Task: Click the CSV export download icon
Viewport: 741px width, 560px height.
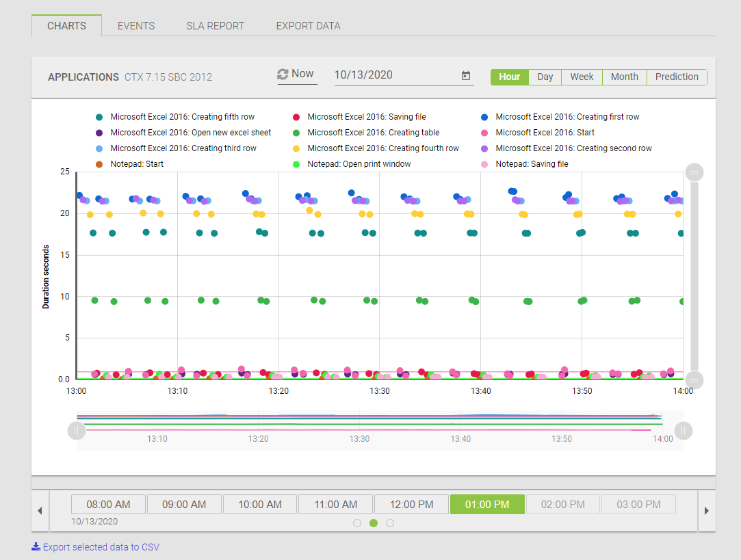Action: point(36,547)
